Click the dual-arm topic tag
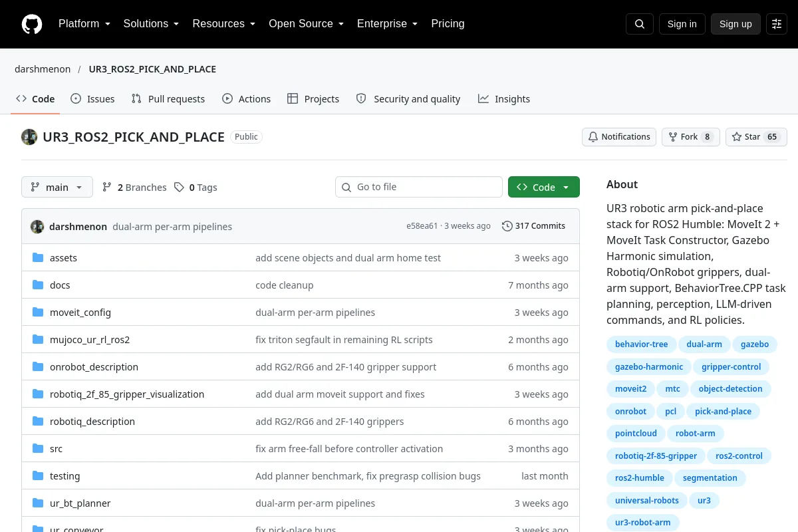Image resolution: width=798 pixels, height=532 pixels. (704, 344)
